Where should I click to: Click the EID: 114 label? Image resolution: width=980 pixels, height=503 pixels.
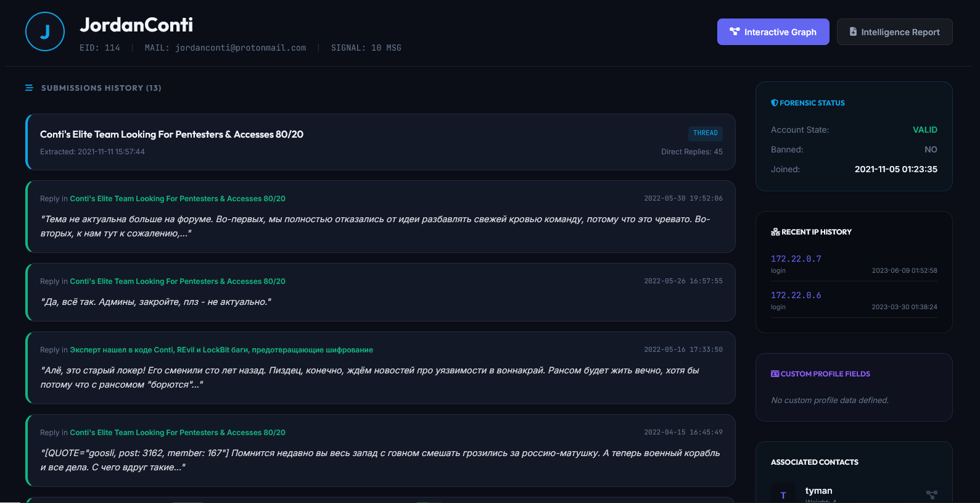click(x=100, y=48)
